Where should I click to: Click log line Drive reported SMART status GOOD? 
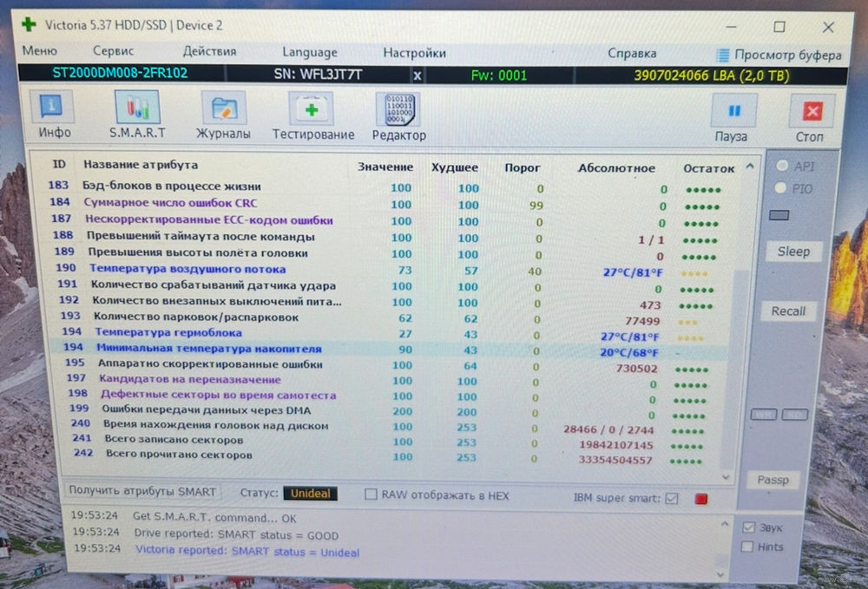click(236, 535)
